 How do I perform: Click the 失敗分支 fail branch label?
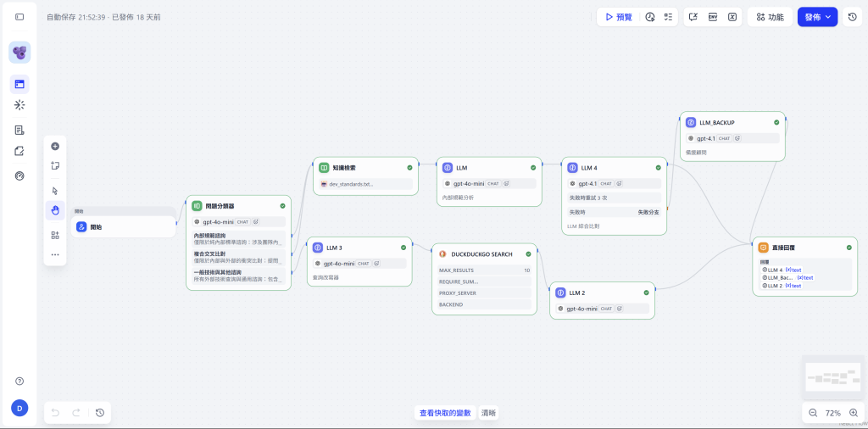tap(648, 212)
